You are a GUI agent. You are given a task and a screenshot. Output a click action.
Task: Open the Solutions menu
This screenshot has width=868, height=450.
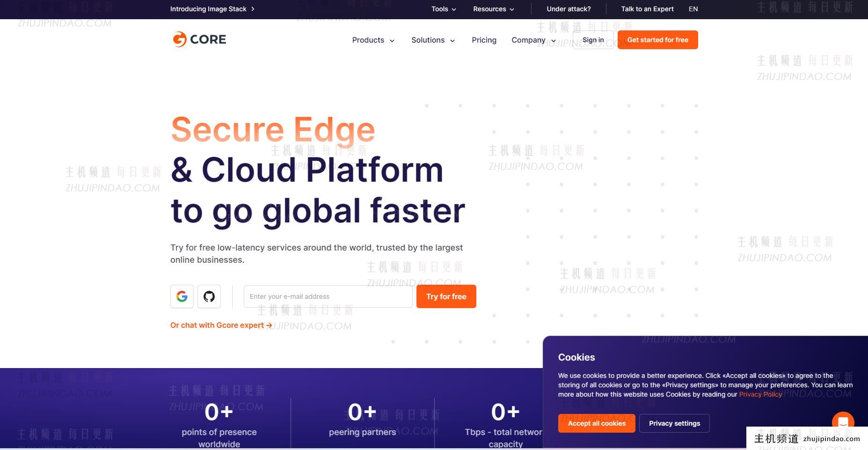(433, 40)
